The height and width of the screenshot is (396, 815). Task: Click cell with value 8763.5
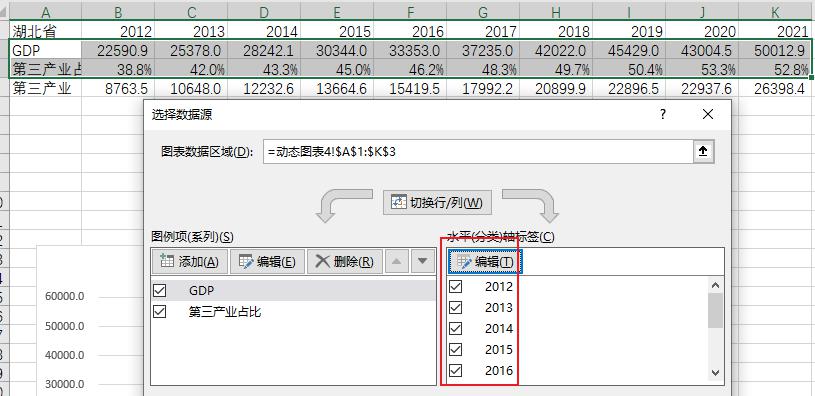pyautogui.click(x=118, y=89)
